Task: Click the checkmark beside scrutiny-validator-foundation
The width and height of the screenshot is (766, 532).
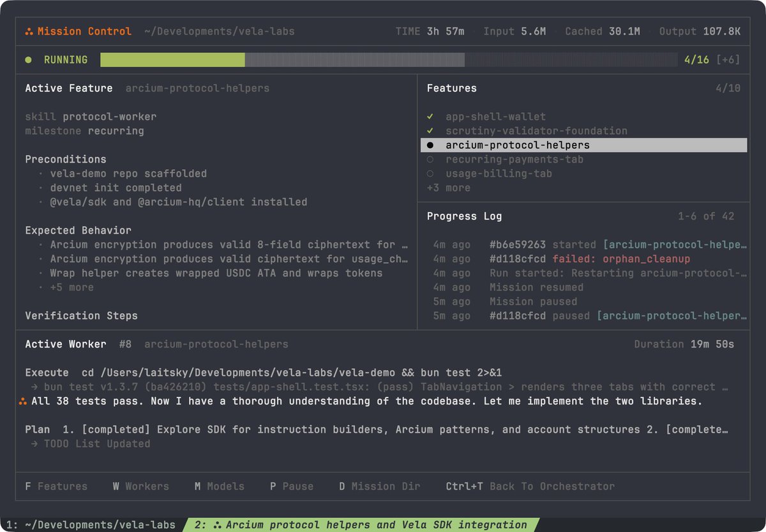Action: click(x=430, y=131)
